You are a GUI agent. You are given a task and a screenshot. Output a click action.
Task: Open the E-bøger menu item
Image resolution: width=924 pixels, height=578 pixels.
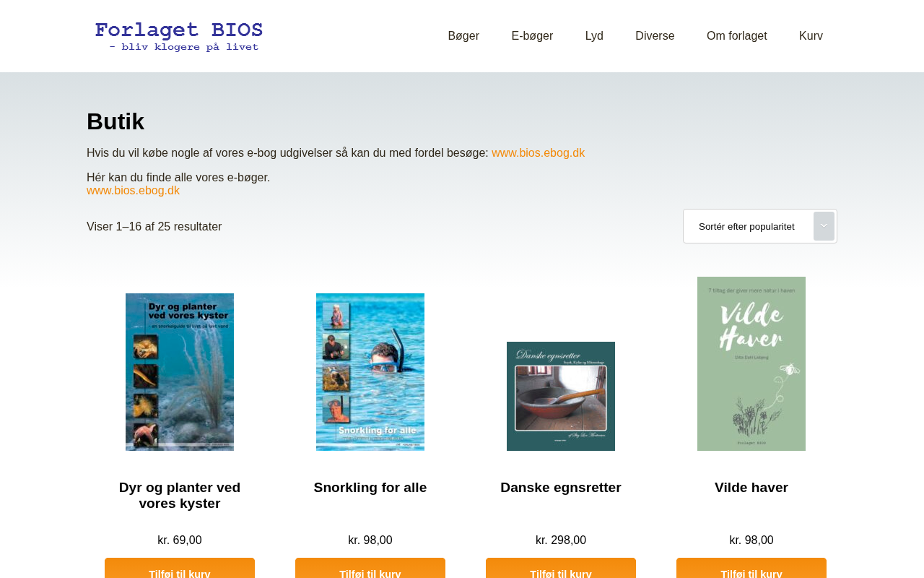532,36
